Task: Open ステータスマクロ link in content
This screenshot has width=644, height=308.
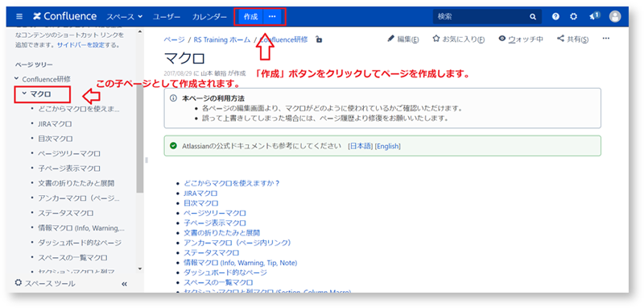Action: click(212, 252)
